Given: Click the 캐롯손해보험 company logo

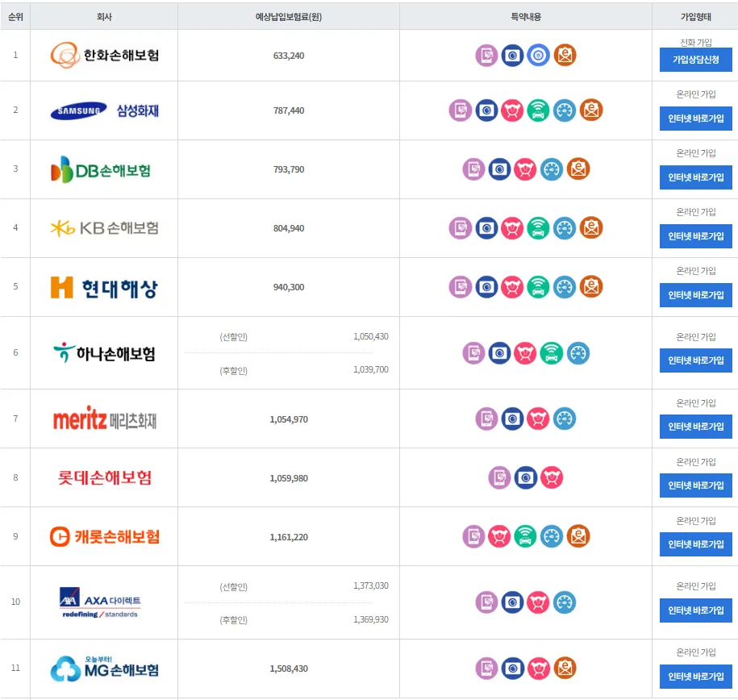Looking at the screenshot, I should click(x=105, y=536).
